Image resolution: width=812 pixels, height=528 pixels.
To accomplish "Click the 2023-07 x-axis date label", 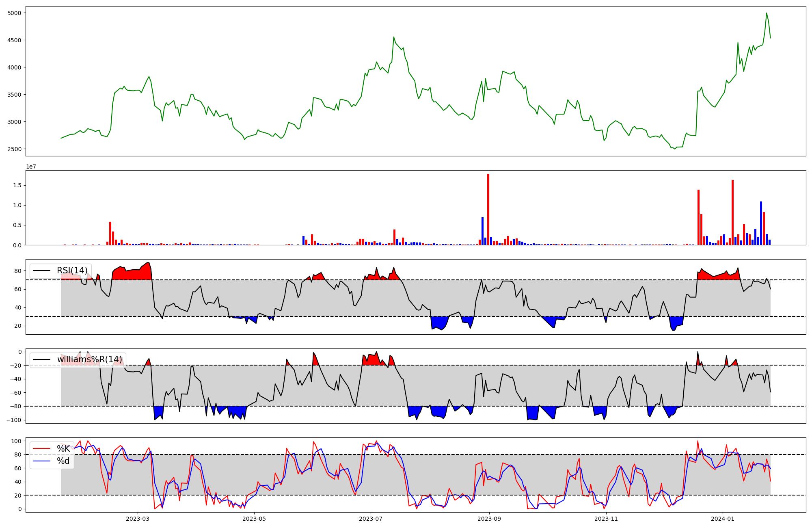I will pyautogui.click(x=371, y=519).
